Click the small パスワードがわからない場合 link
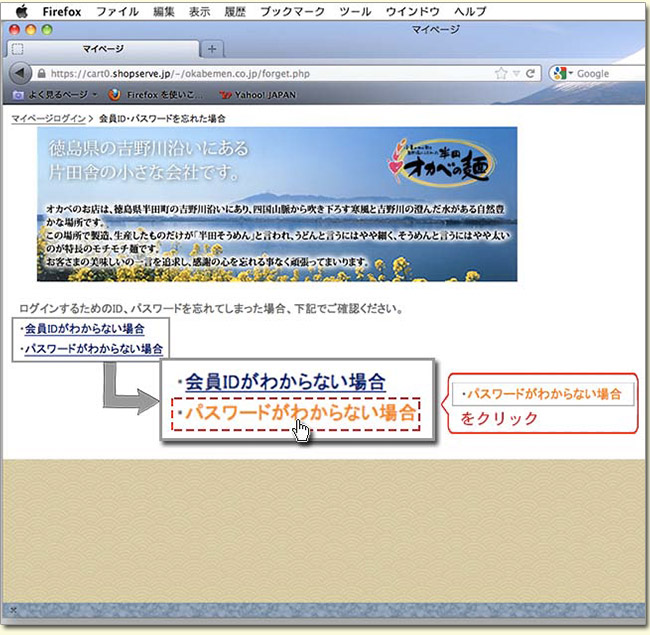650x635 pixels. tap(93, 349)
